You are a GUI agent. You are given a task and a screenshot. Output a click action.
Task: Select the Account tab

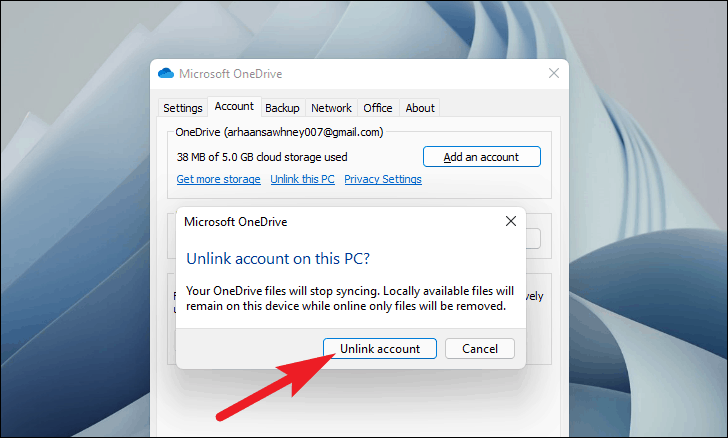(x=234, y=106)
